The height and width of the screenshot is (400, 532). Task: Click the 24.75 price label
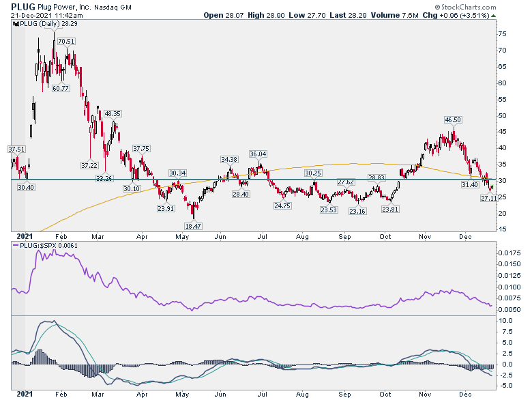pyautogui.click(x=282, y=205)
